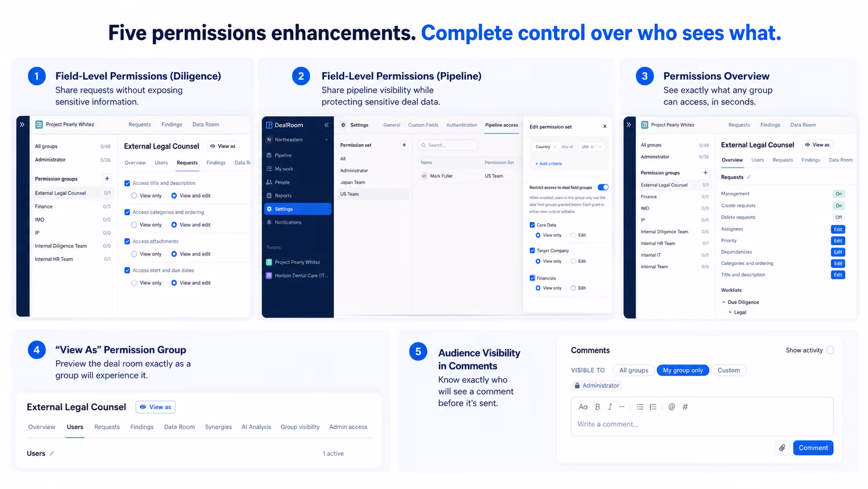
Task: Switch to the Custom Fields tab
Action: click(423, 125)
